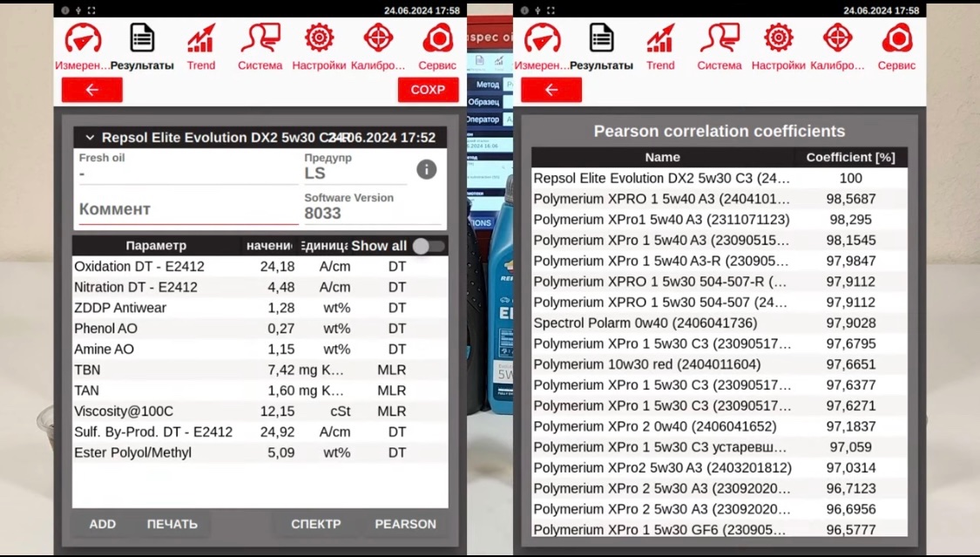Click the ADD button
Screen dimensions: 980x557
(x=103, y=524)
